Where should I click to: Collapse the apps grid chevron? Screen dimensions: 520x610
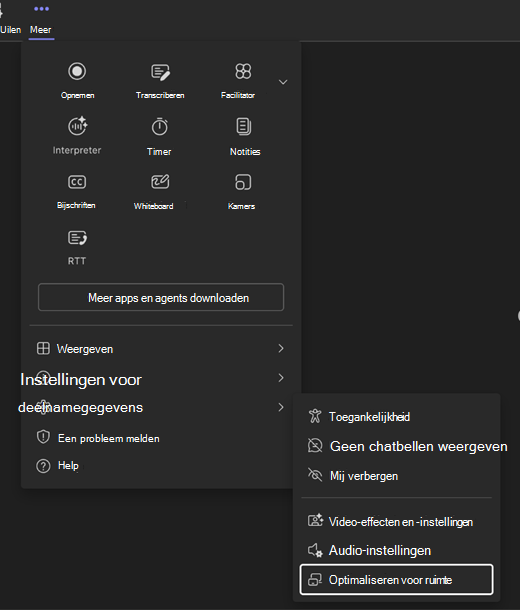(x=283, y=82)
